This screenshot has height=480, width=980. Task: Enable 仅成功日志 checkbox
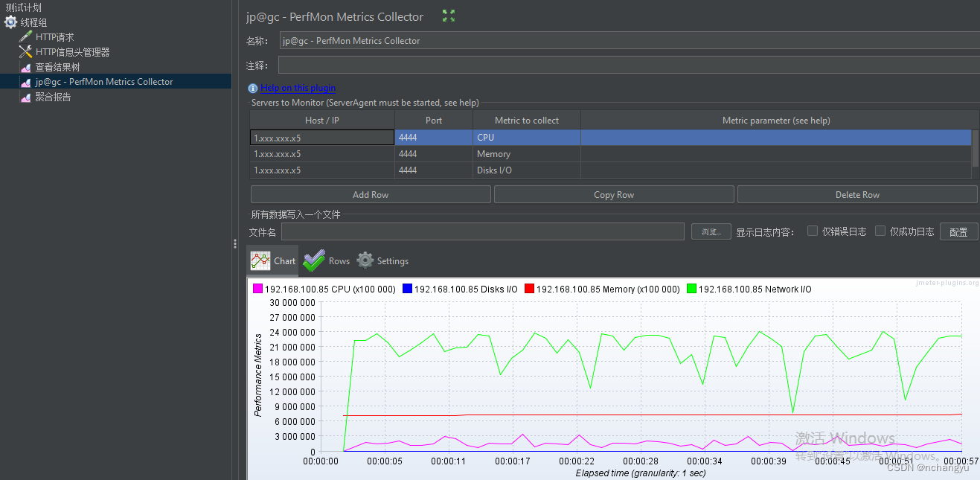coord(880,231)
